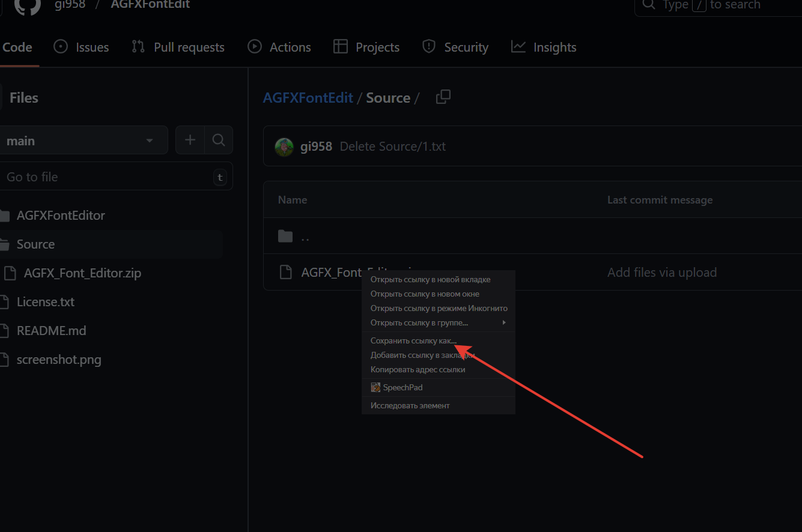
Task: Choose SpeechPad in the context menu
Action: pos(439,388)
